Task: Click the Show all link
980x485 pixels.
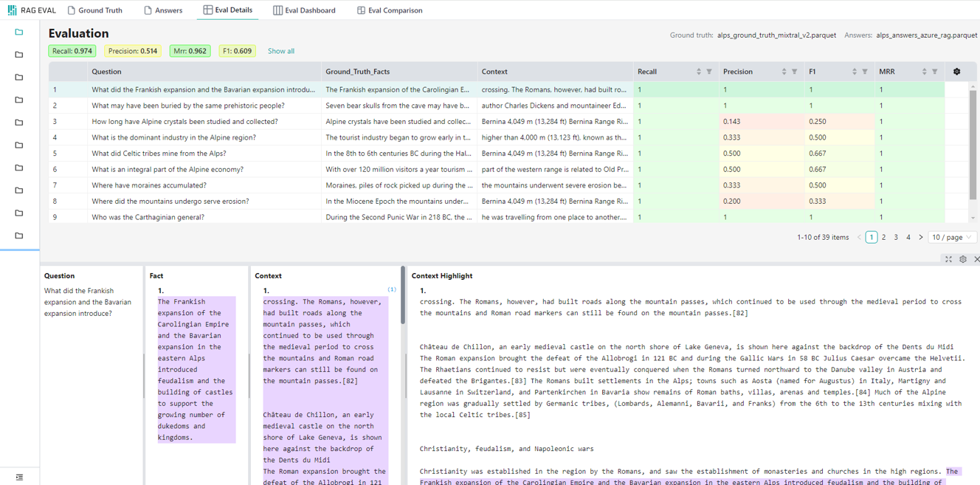Action: [x=280, y=51]
